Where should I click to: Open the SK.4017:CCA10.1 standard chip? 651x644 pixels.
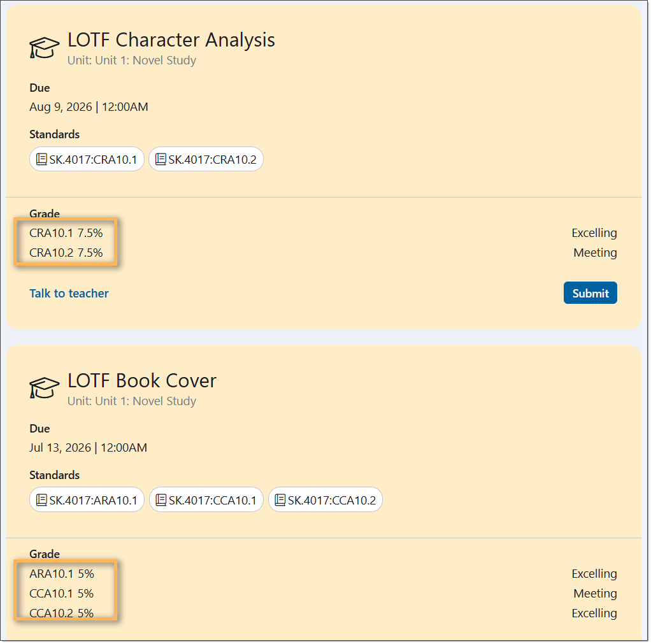206,499
